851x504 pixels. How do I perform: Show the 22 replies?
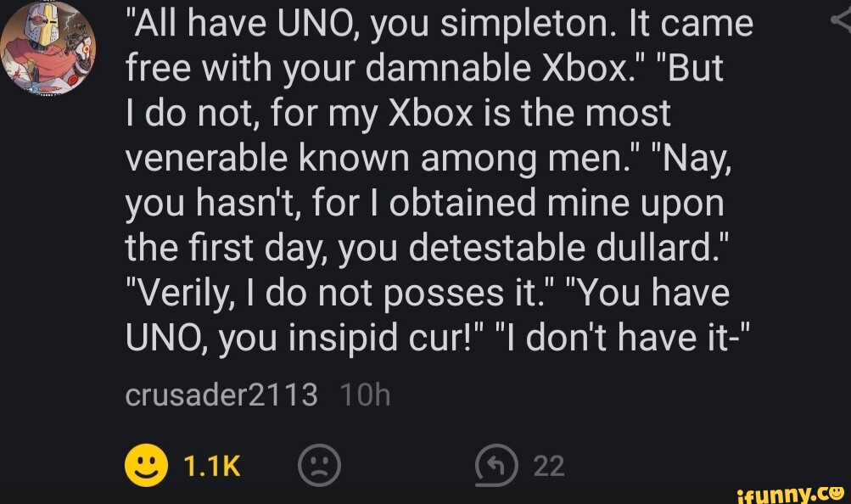pyautogui.click(x=547, y=464)
